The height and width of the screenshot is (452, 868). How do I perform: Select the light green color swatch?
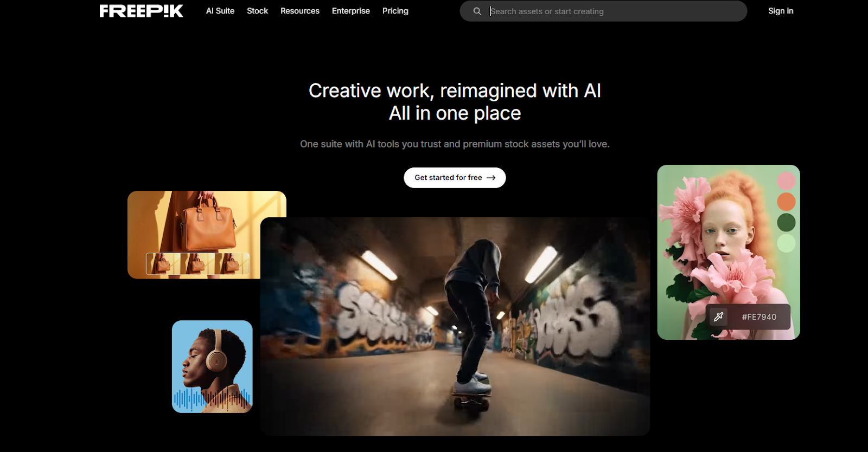[x=786, y=243]
